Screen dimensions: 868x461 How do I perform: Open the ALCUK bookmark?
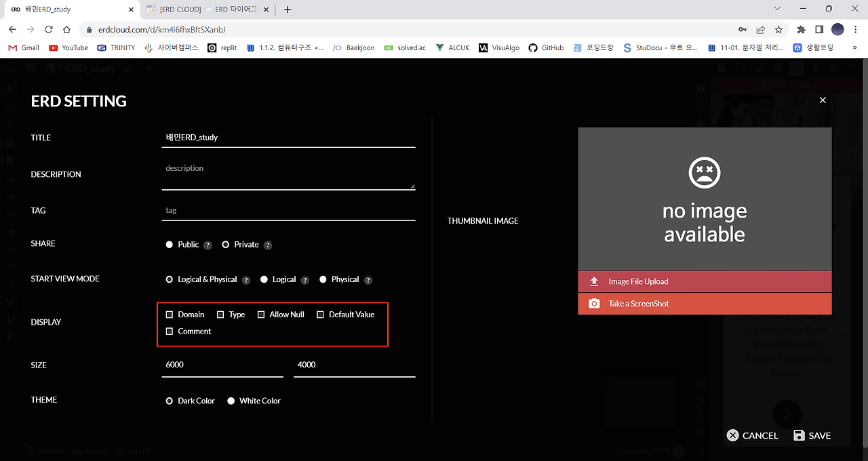453,47
